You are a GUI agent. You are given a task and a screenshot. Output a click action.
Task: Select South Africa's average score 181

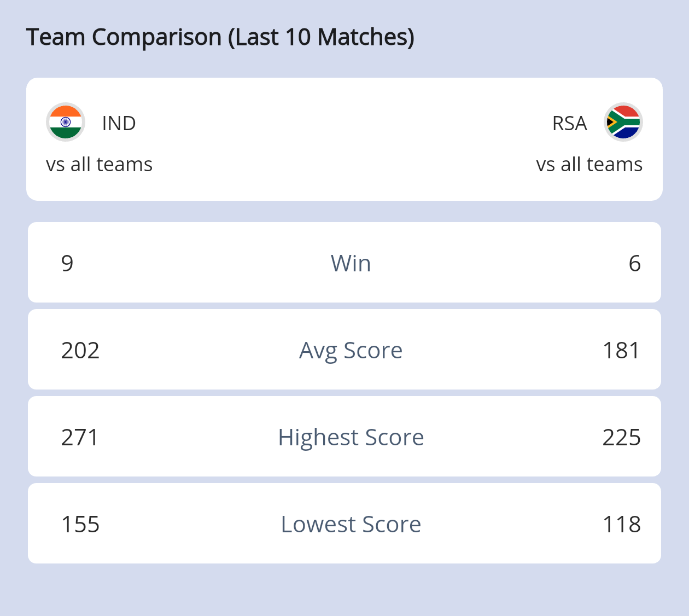(x=621, y=351)
